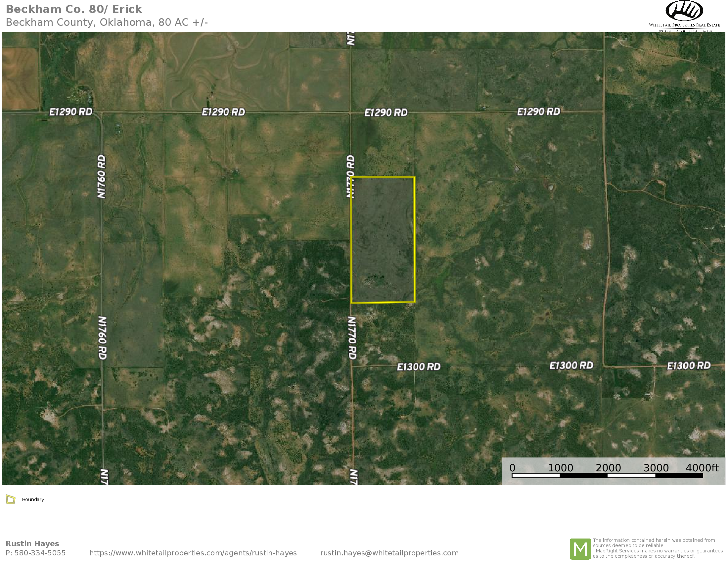Click the yellow Boundary legend icon
The width and height of the screenshot is (728, 562).
point(11,499)
